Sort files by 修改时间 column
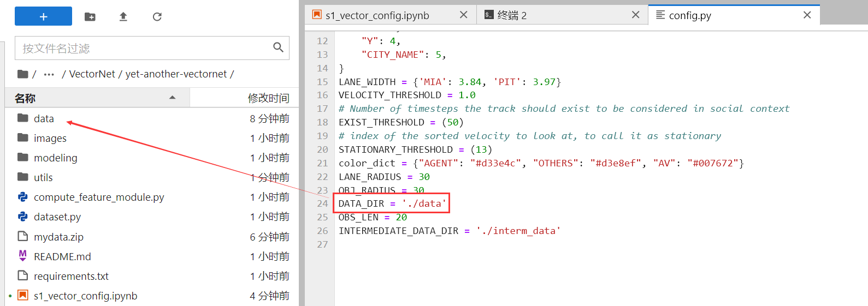Viewport: 868px width, 306px height. click(x=268, y=98)
